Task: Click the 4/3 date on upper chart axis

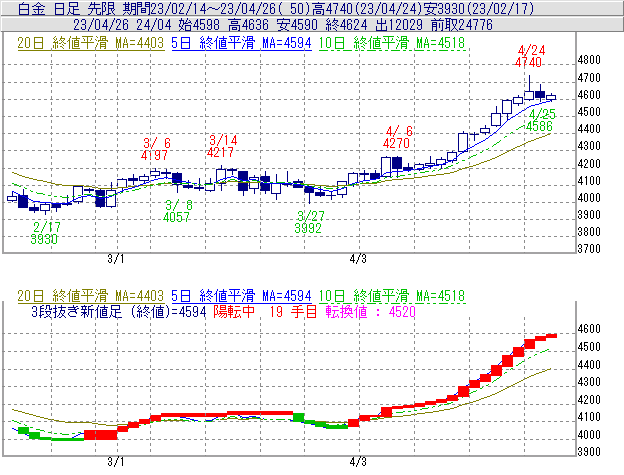Action: [x=359, y=258]
